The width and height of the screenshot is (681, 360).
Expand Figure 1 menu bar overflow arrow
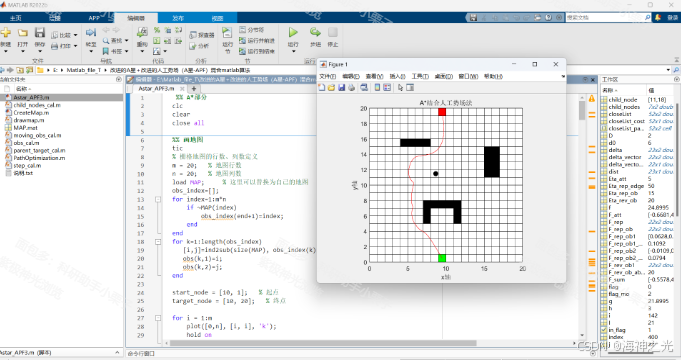(563, 76)
